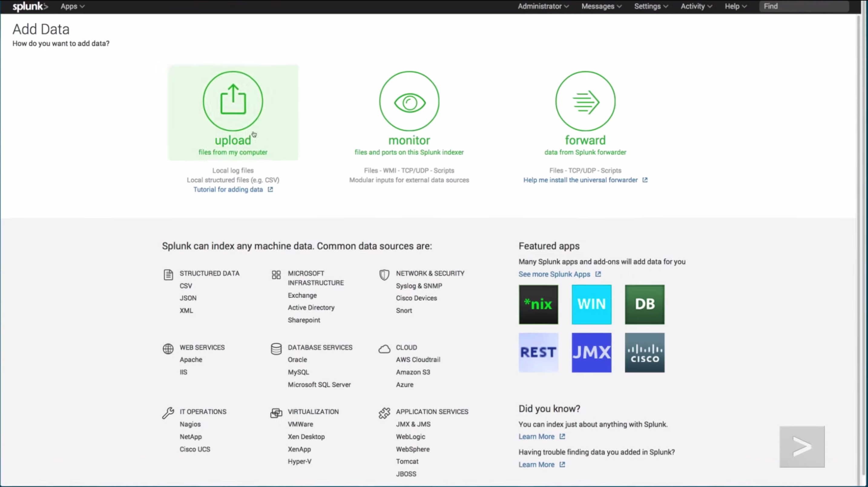Screen dimensions: 868x487
Task: Click the upload files icon
Action: point(233,101)
